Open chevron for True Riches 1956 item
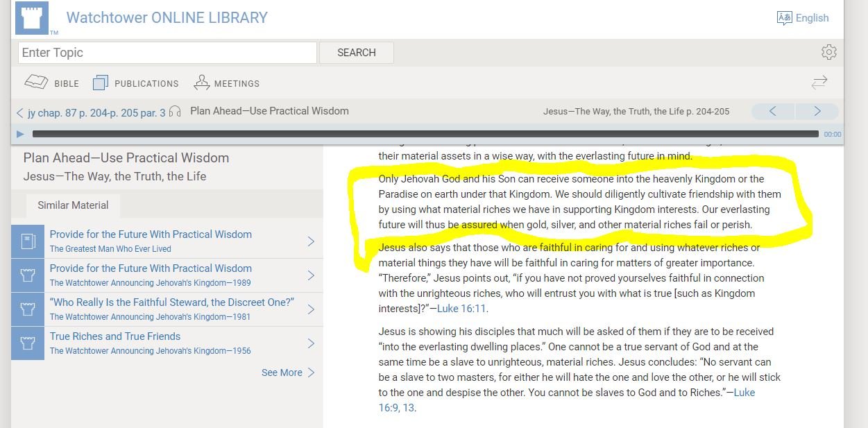 pyautogui.click(x=311, y=343)
